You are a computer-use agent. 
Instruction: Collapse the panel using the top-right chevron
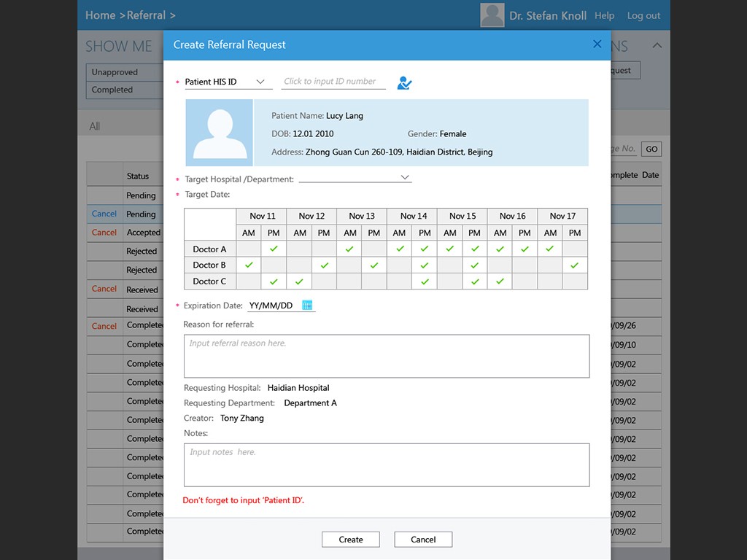(657, 46)
